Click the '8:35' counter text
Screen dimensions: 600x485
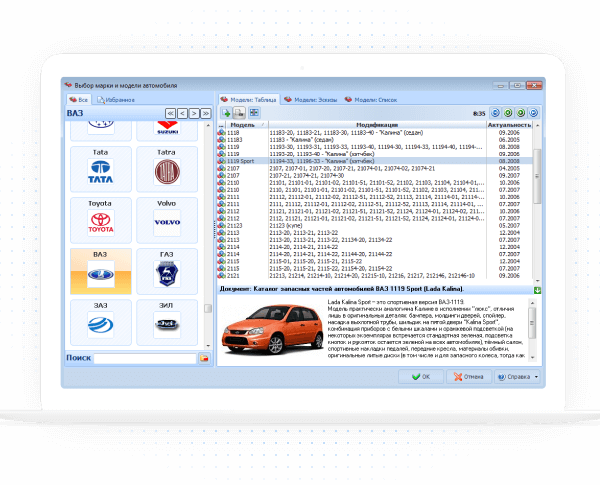click(x=479, y=113)
